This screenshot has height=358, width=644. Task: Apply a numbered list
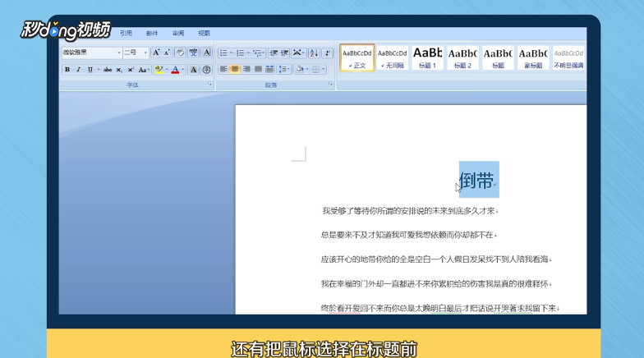241,53
